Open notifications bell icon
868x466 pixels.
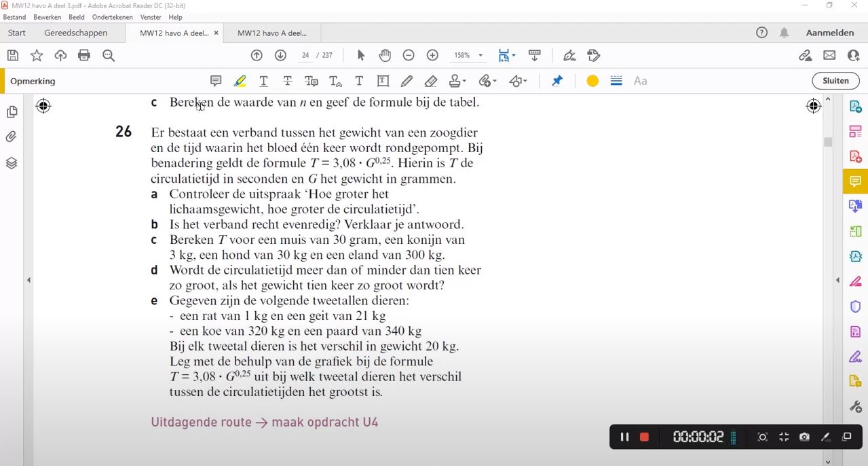(x=784, y=33)
